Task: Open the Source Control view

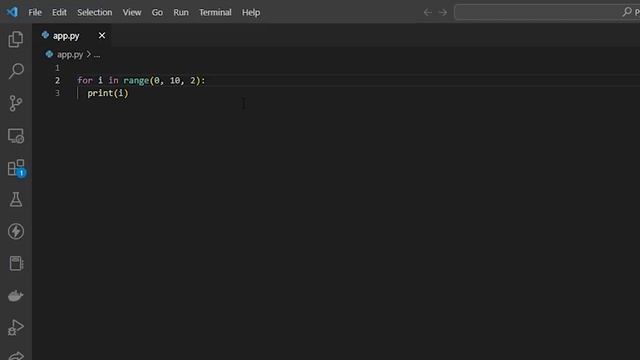Action: coord(16,103)
